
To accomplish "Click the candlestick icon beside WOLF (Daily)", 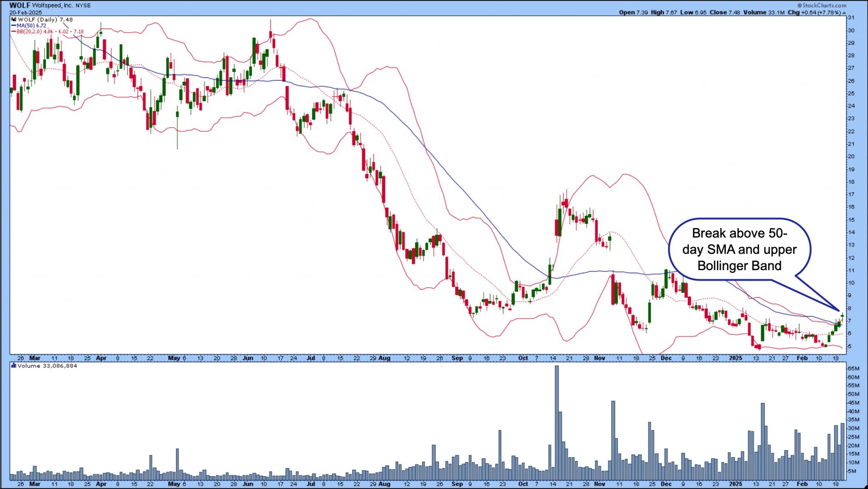I will (x=14, y=20).
